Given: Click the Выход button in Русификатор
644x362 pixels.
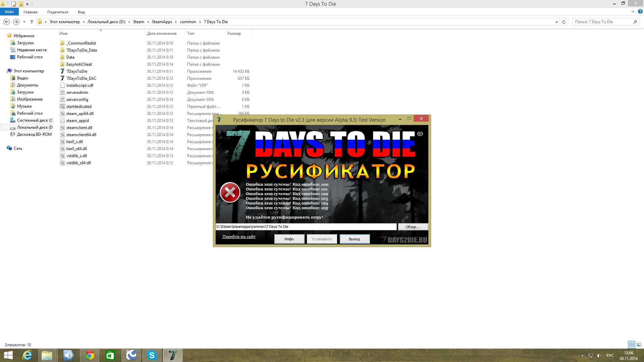Looking at the screenshot, I should 355,239.
